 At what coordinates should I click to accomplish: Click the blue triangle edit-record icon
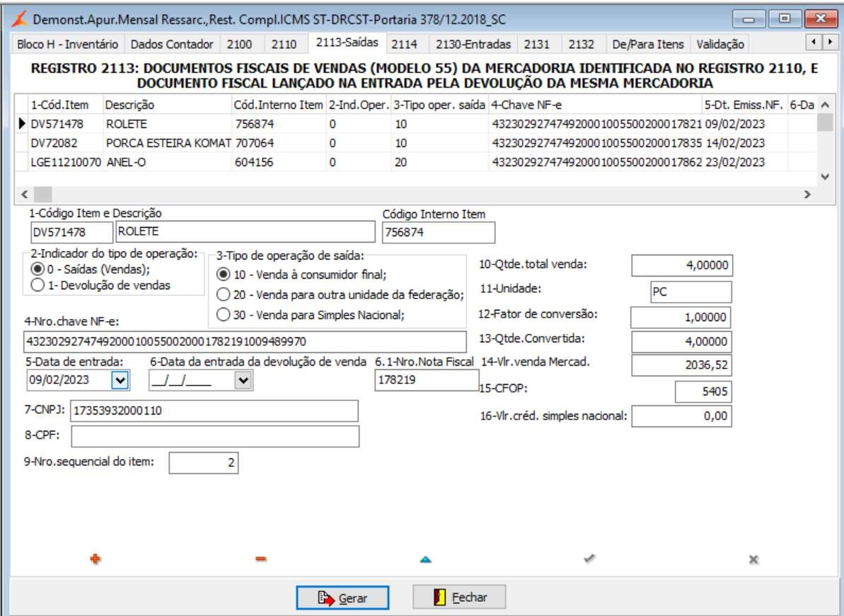426,559
